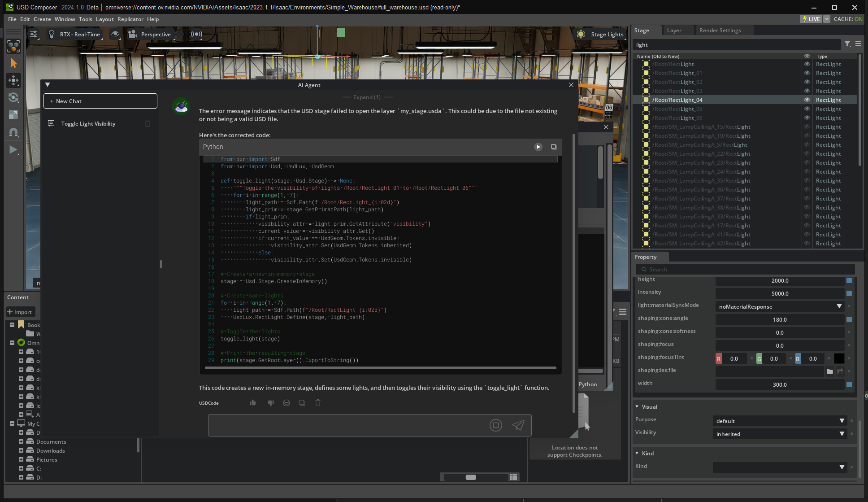868x502 pixels.
Task: Open the Stage panel options hamburger menu
Action: coord(858,44)
